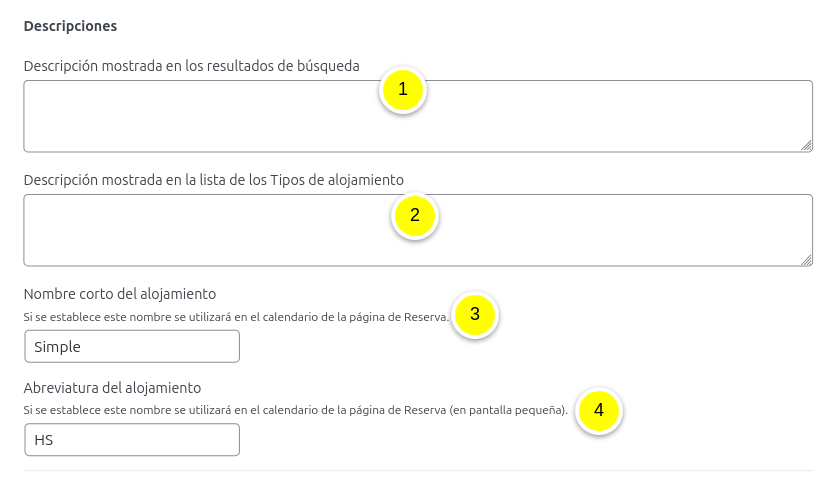The height and width of the screenshot is (485, 830).
Task: Click the horizontal divider below the abbreviation field
Action: pyautogui.click(x=418, y=470)
